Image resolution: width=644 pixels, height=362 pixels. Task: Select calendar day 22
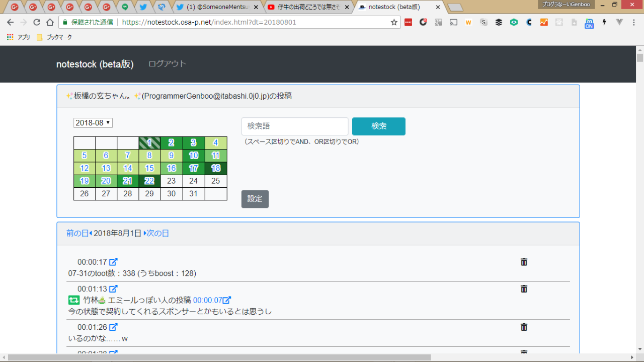149,181
